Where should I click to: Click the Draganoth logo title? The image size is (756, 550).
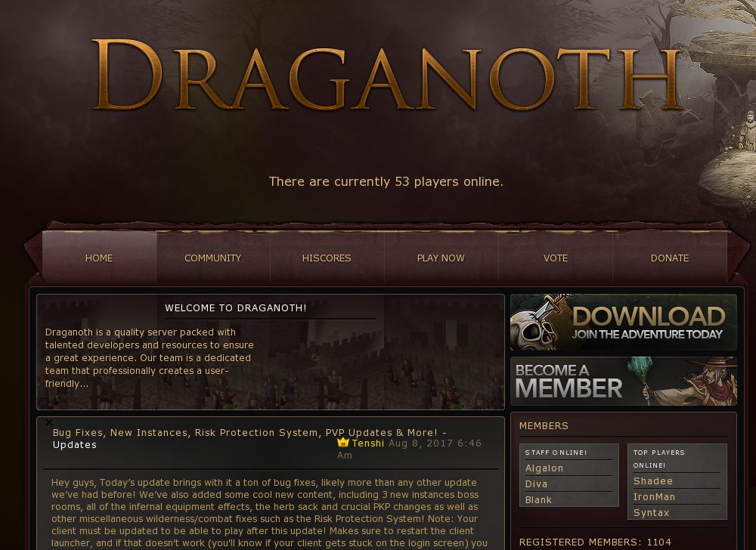387,75
